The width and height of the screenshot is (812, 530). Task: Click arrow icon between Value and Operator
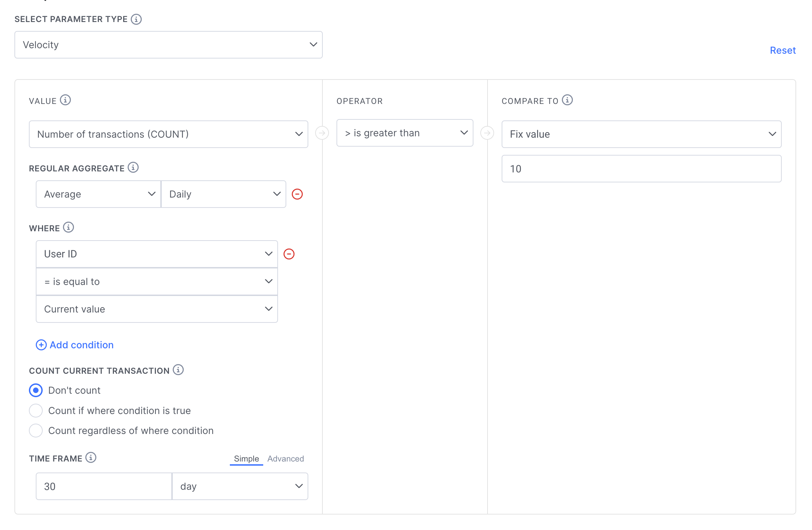[322, 133]
